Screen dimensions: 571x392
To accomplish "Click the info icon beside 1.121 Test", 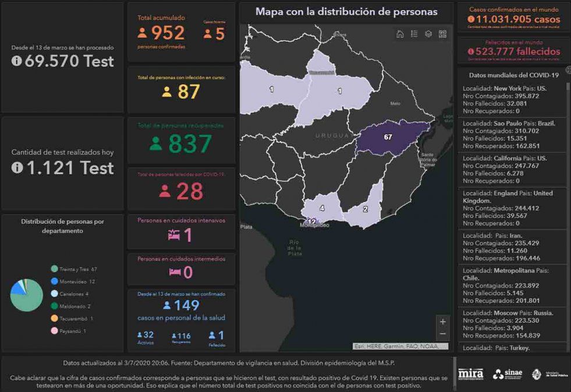I will [17, 168].
